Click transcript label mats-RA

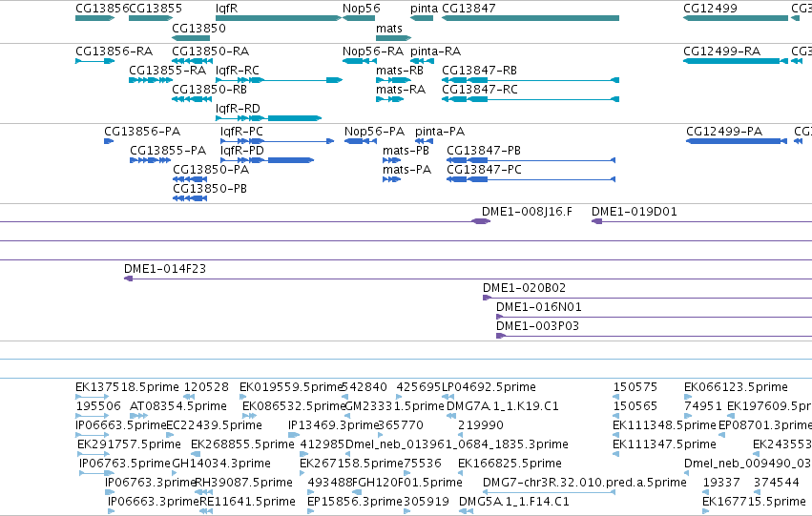[x=401, y=90]
